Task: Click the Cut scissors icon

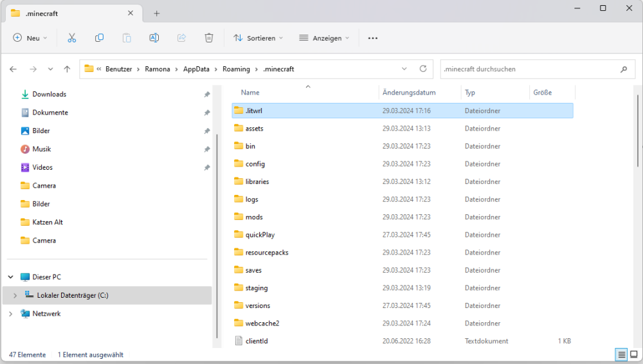Action: click(x=72, y=38)
